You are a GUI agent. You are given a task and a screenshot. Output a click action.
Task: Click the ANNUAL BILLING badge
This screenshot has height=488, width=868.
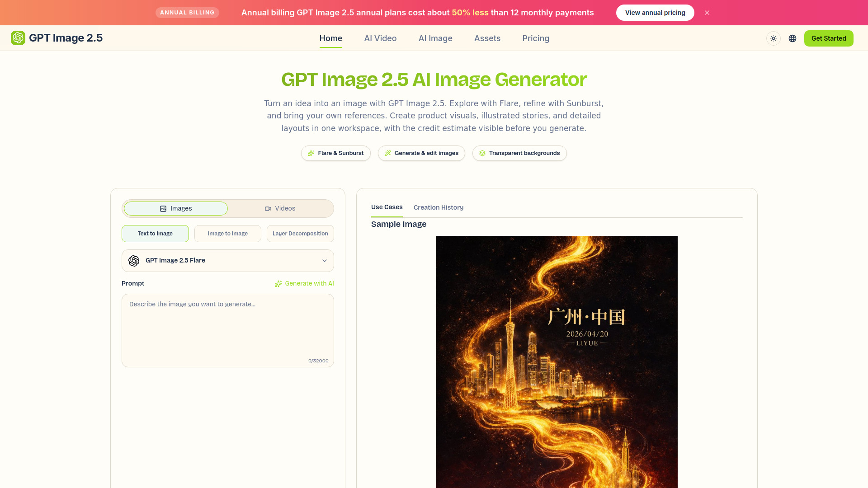[x=187, y=13]
